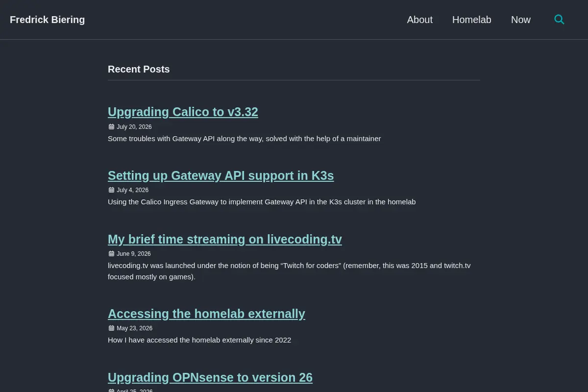This screenshot has height=392, width=588.
Task: Click calendar icon beside May 23, 2026
Action: click(x=111, y=328)
